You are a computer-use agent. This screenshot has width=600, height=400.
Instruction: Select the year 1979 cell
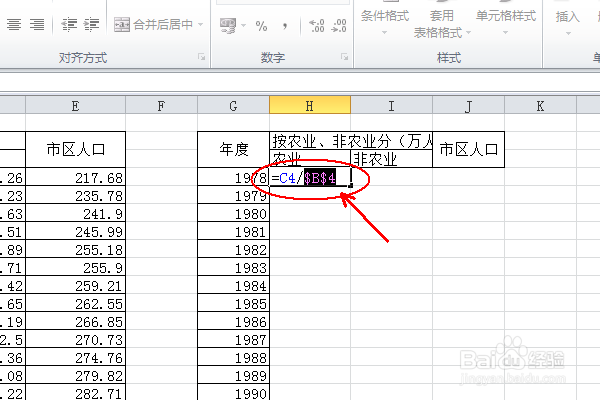(233, 196)
